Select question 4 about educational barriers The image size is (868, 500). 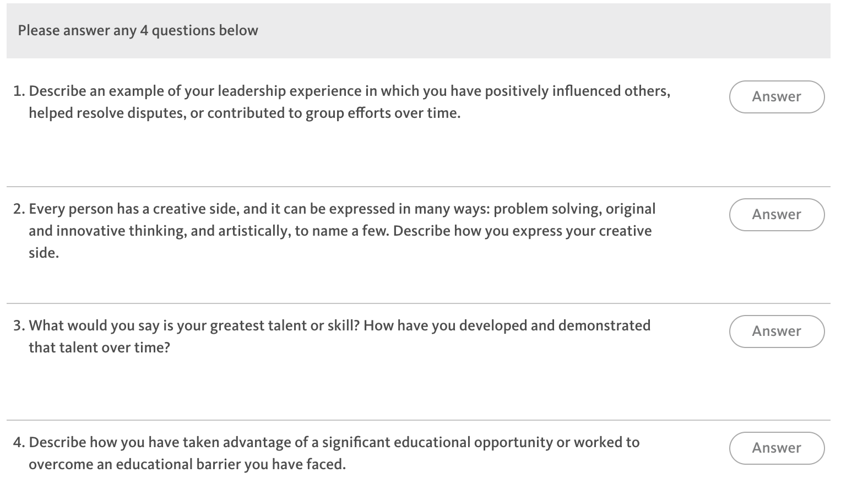tap(330, 453)
